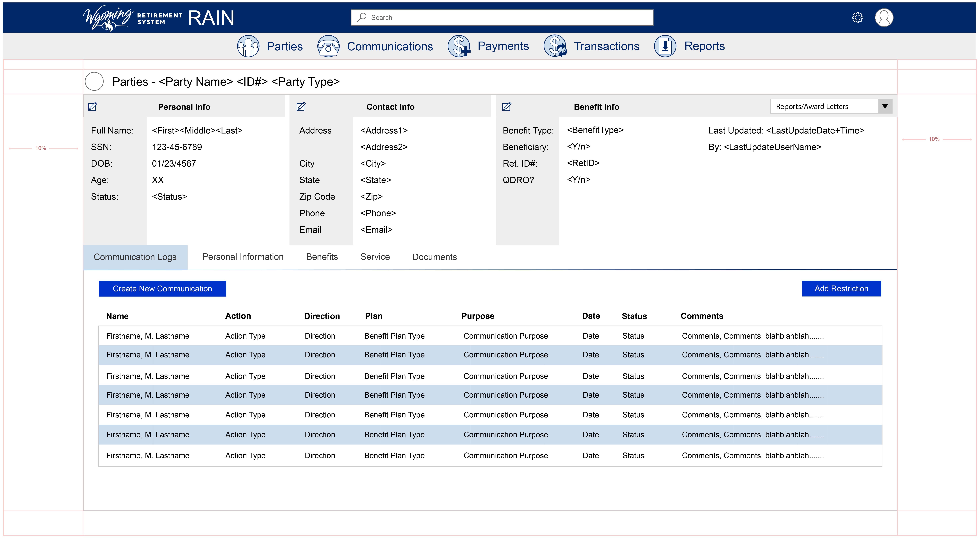
Task: Sort by the Plan column header
Action: click(374, 316)
